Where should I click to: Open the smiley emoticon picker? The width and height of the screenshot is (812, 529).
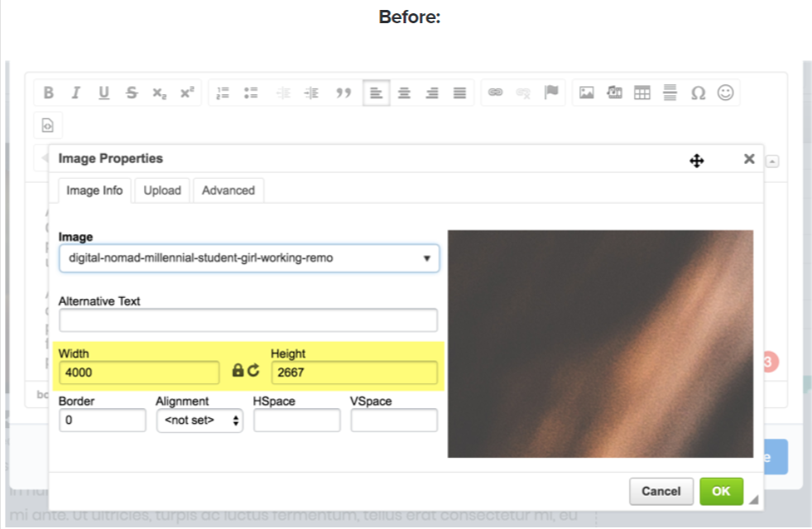[726, 93]
